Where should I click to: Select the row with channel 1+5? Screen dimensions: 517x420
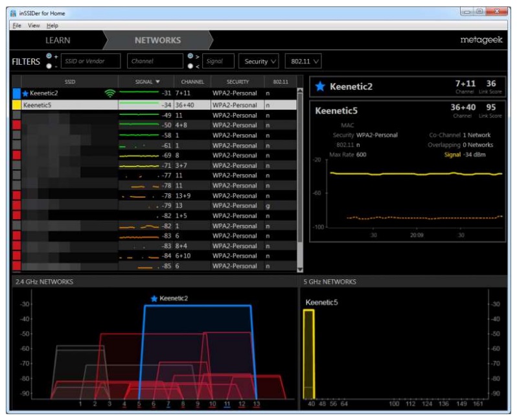(154, 216)
